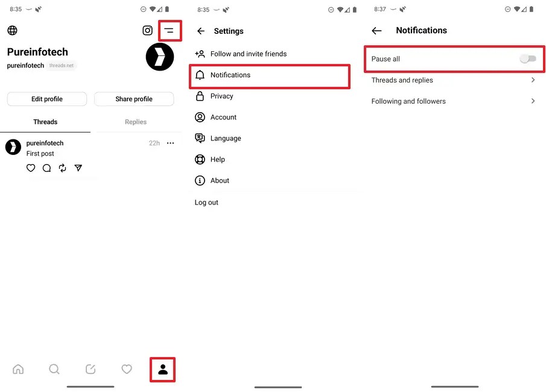Open the three-dot menu on the First post
The height and width of the screenshot is (392, 546).
(x=170, y=143)
